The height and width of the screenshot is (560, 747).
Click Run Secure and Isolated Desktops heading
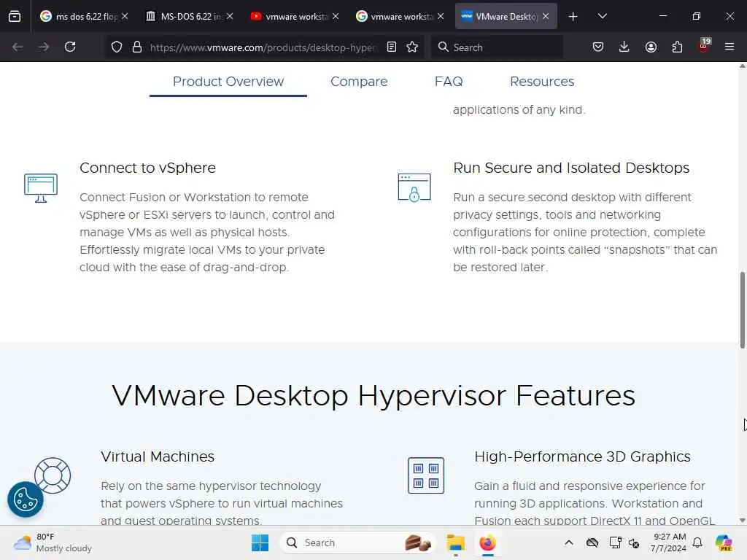tap(571, 168)
